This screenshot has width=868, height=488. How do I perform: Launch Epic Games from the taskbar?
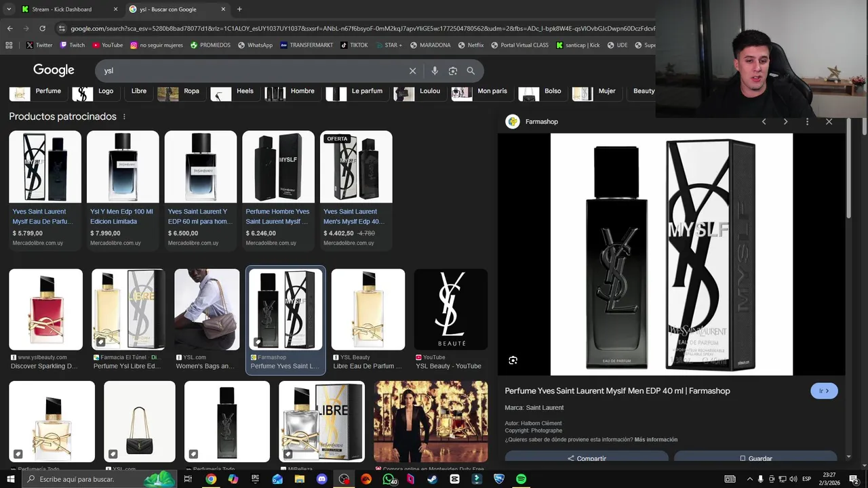point(255,479)
